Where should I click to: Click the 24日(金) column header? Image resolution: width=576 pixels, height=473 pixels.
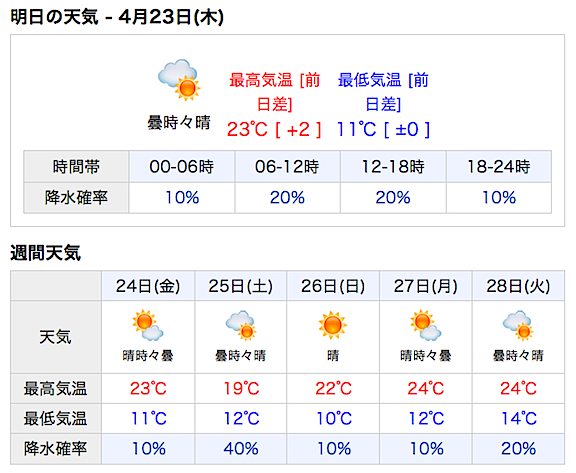[148, 286]
